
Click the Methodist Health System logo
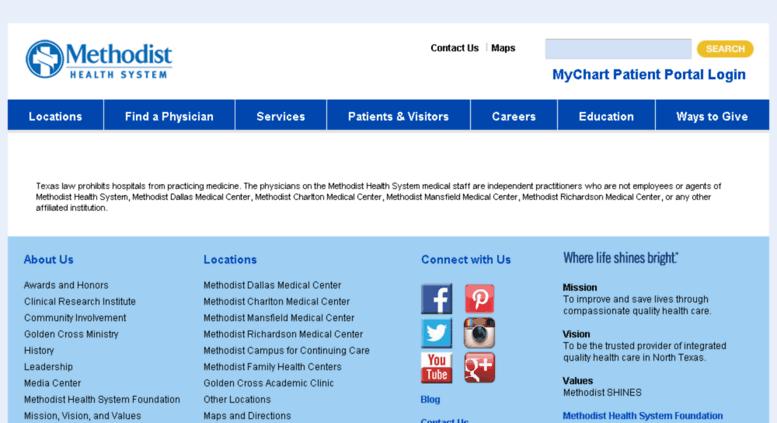tap(99, 59)
